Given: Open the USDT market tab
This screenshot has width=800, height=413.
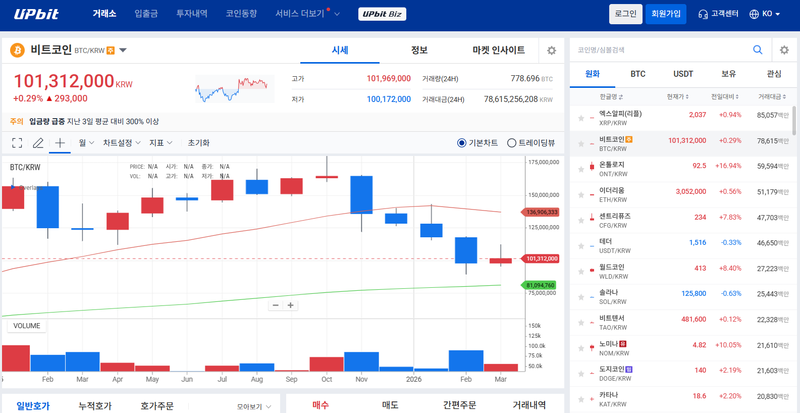Looking at the screenshot, I should [x=683, y=74].
